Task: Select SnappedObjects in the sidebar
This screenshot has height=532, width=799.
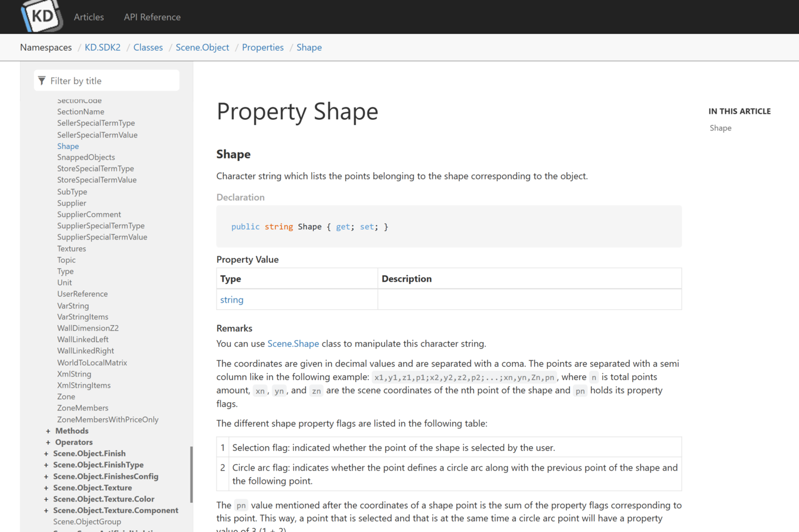Action: 86,157
